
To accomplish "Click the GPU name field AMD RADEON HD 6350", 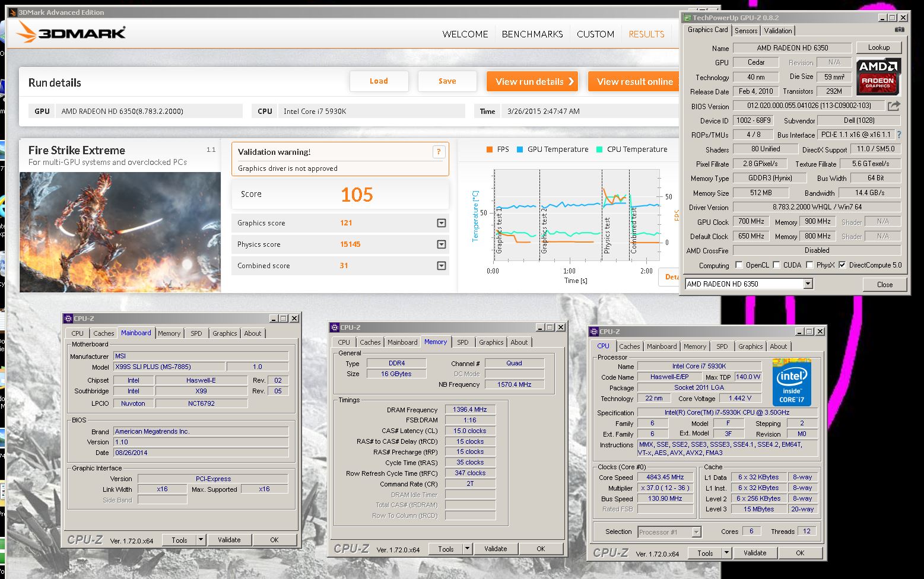I will (x=792, y=48).
